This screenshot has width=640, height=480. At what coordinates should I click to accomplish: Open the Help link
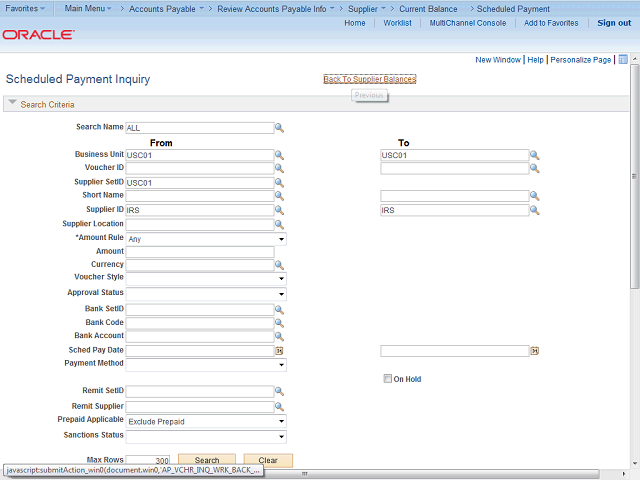535,60
